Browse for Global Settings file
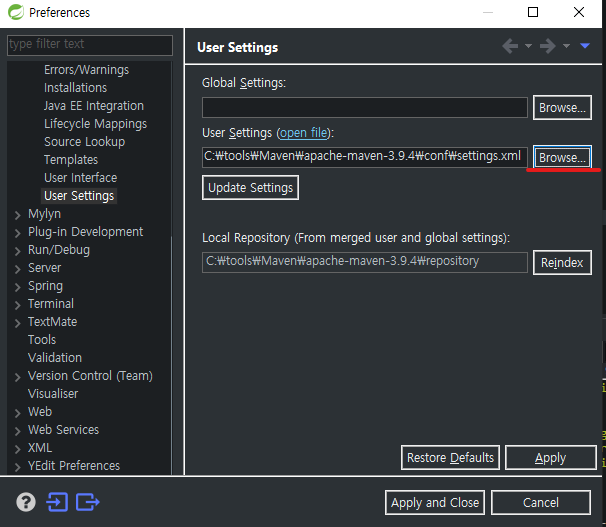606x527 pixels. click(562, 107)
